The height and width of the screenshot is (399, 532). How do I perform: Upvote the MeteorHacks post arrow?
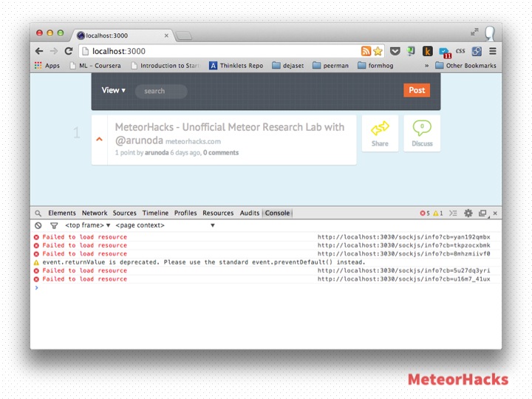point(100,139)
